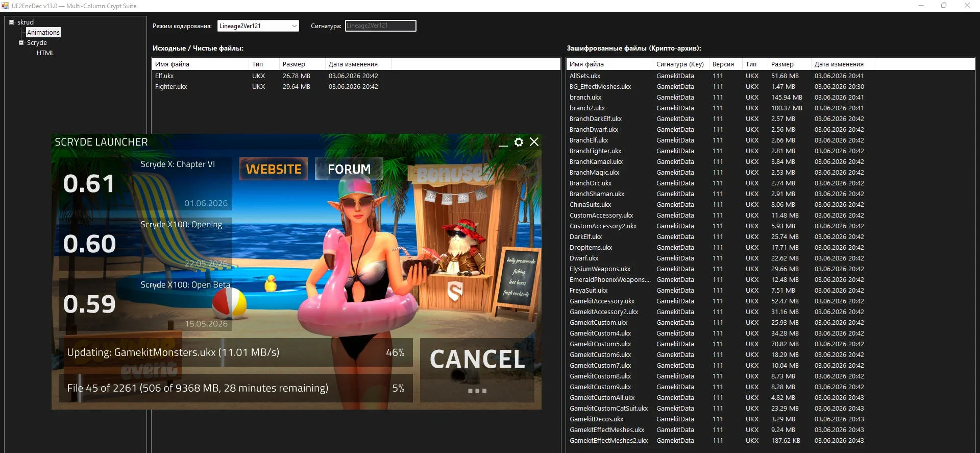Open the WEBSITE button in launcher
Image resolution: width=980 pixels, height=453 pixels.
(x=274, y=169)
